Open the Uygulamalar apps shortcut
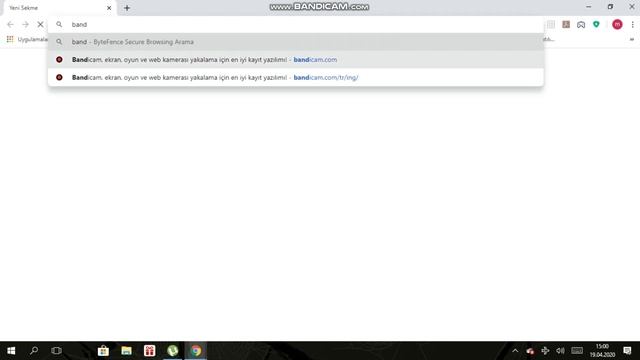Screen dimensions: 640x360 (x=27, y=39)
